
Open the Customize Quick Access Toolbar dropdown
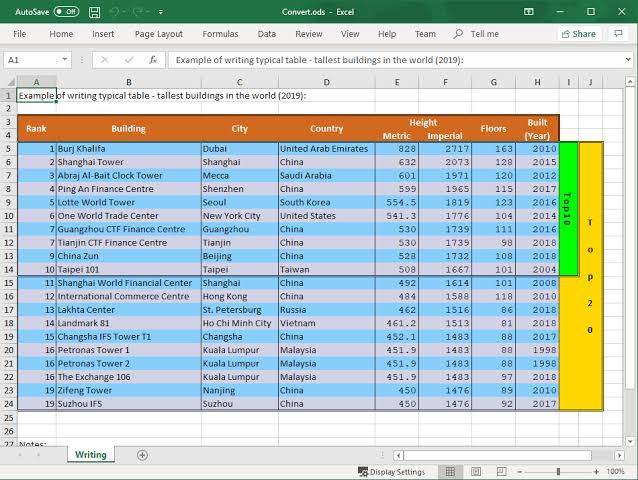click(x=161, y=12)
